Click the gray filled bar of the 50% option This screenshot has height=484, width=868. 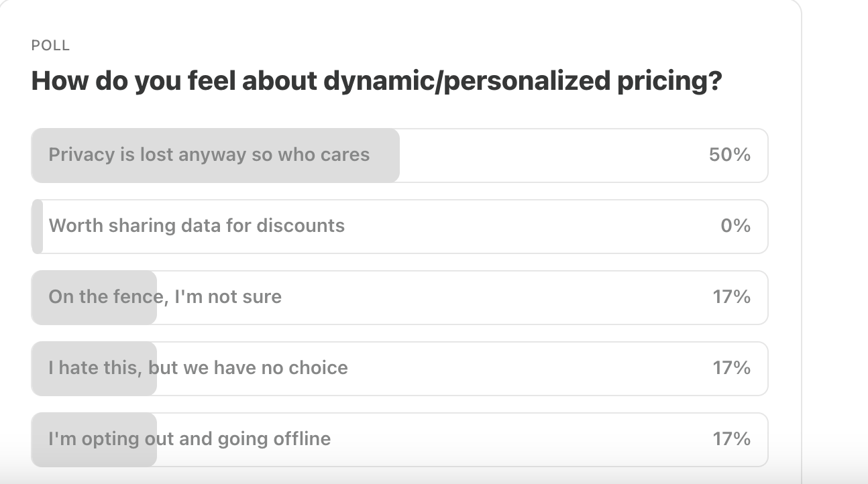pyautogui.click(x=215, y=155)
